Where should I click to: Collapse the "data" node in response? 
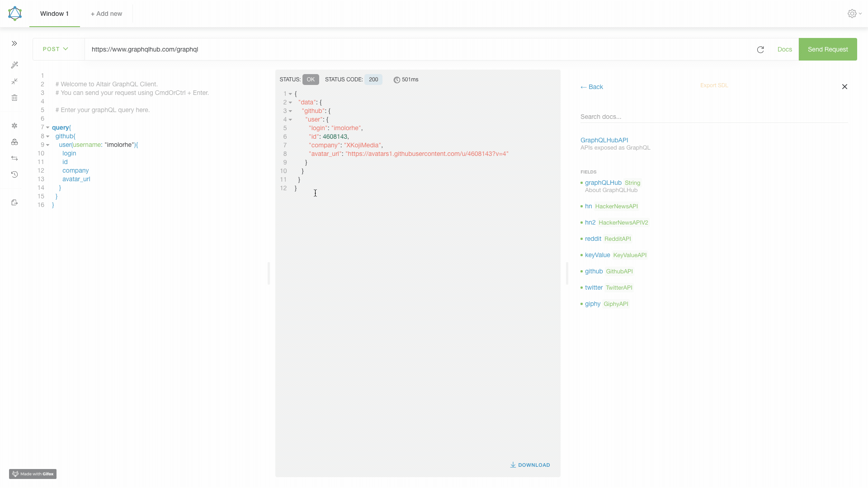pos(290,103)
